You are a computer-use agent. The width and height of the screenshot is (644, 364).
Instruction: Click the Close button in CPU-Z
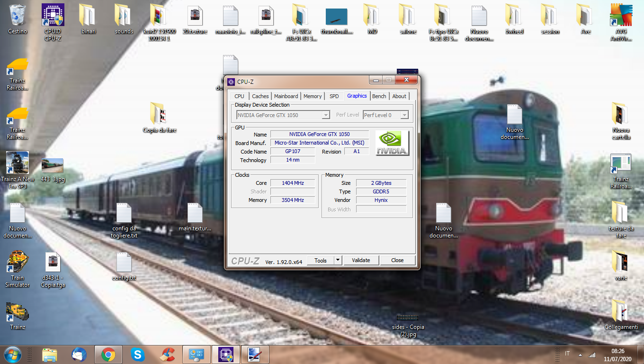pyautogui.click(x=397, y=260)
